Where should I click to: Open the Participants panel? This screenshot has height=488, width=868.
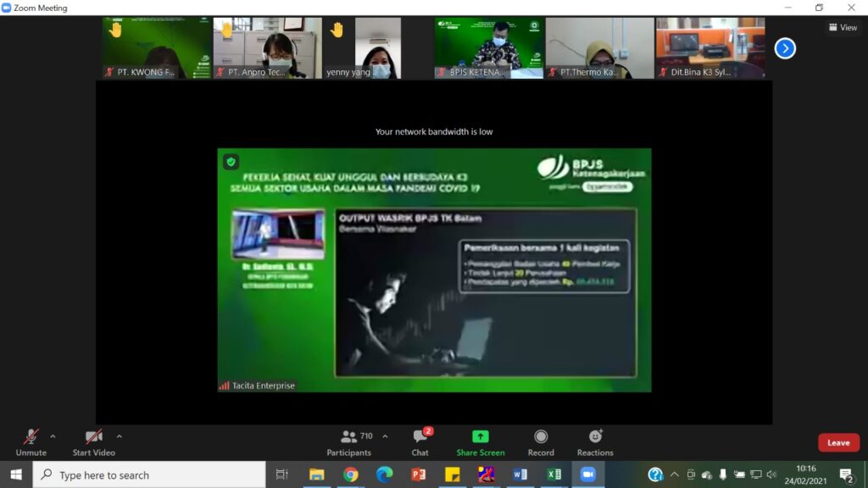[349, 441]
